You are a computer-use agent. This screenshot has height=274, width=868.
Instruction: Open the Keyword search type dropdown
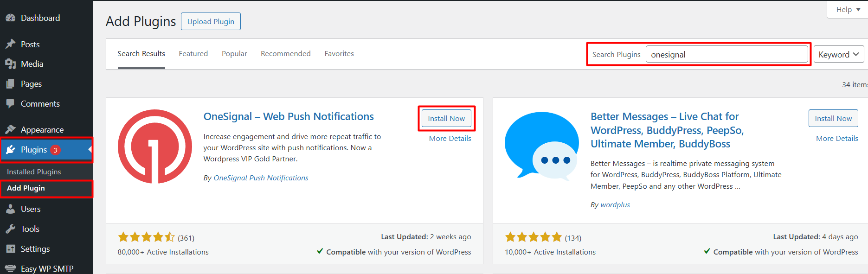click(x=839, y=55)
